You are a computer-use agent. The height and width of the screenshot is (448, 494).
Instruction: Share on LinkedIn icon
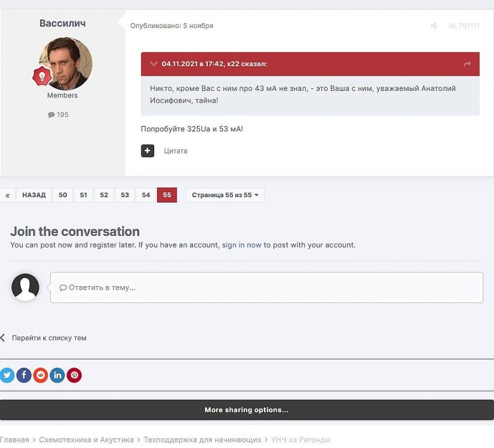[x=57, y=375]
